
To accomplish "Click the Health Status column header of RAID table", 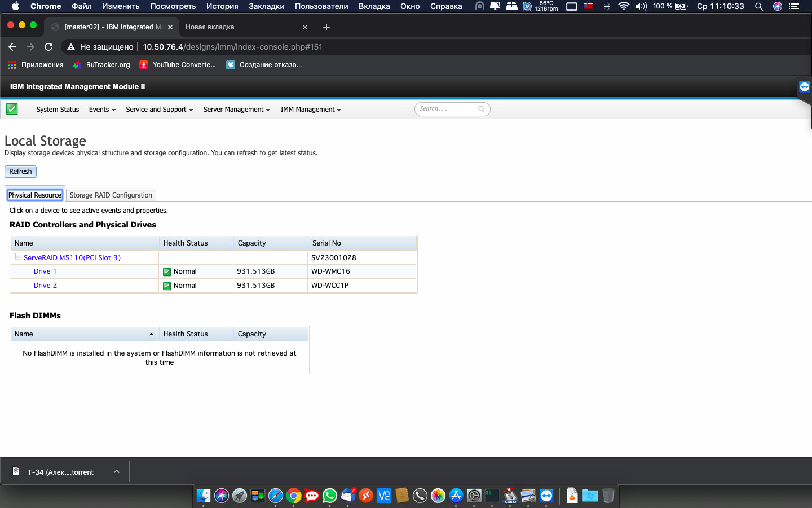I will pos(196,243).
